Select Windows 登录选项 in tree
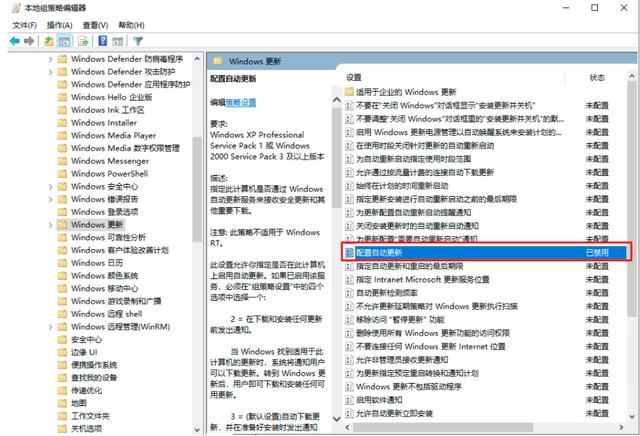640x436 pixels. click(104, 212)
